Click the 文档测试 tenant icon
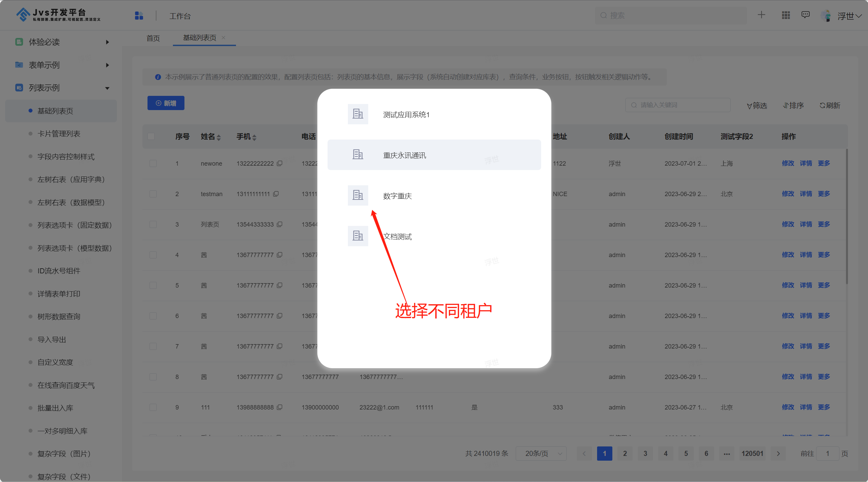 (357, 236)
